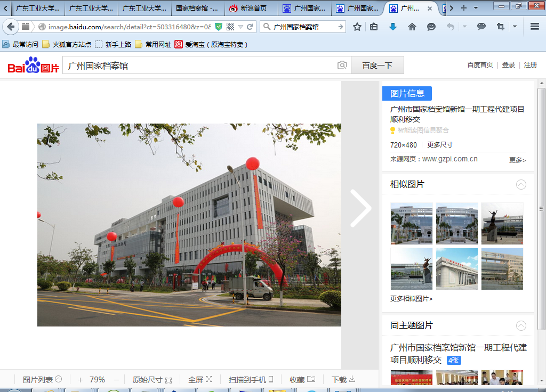Open the hamburger menu in the browser toolbar
This screenshot has height=392, width=546.
[x=534, y=27]
